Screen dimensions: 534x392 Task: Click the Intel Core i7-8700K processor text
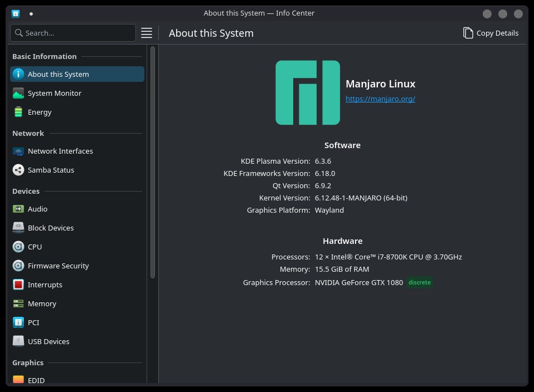[389, 257]
